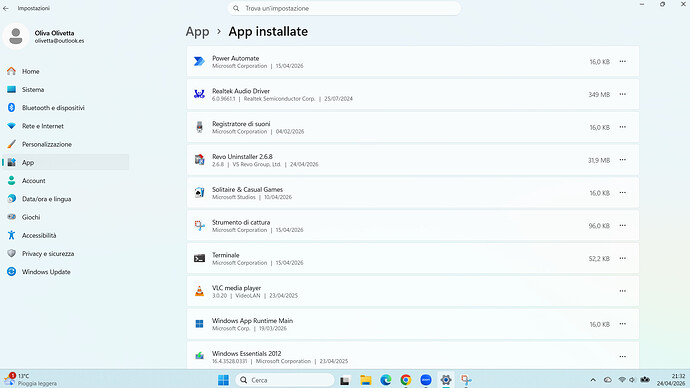Open options menu for Registratore di suoni

tap(622, 127)
